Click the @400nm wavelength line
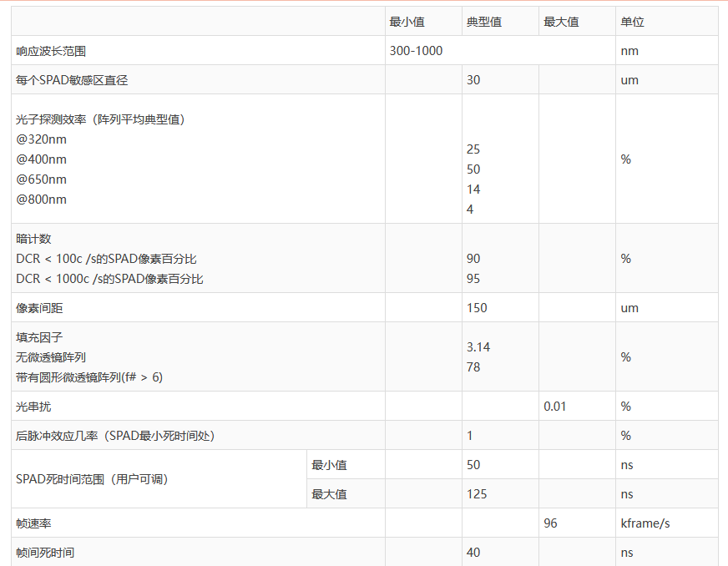The image size is (728, 566). [x=41, y=159]
